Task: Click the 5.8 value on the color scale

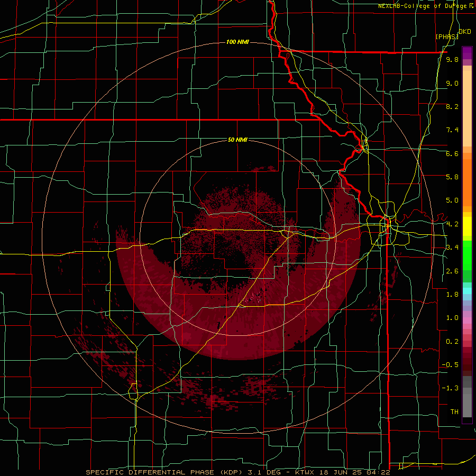Action: 452,177
